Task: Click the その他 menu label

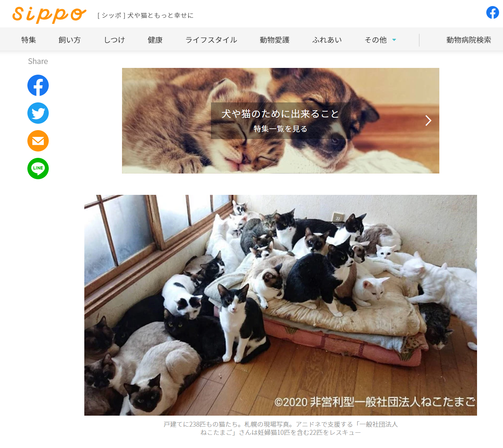Action: [376, 40]
